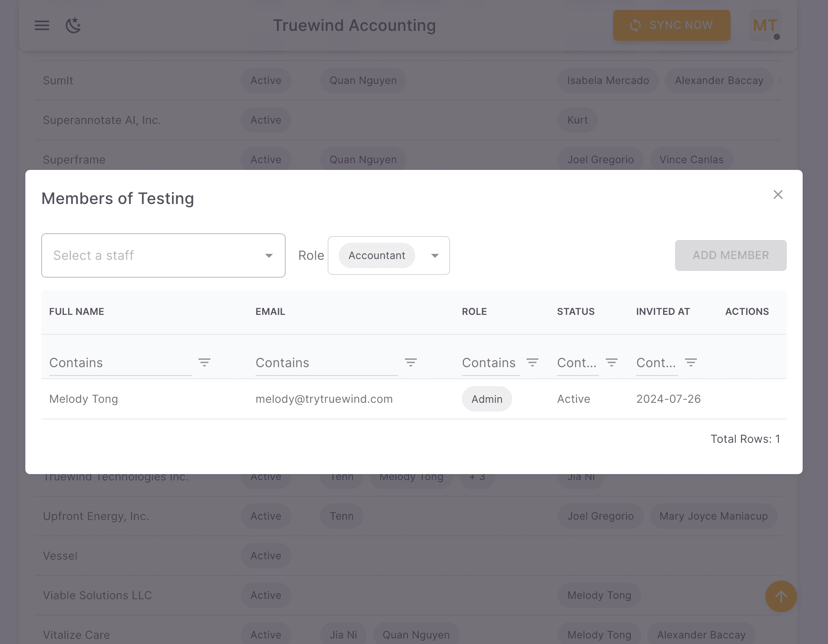
Task: Select the Accountant role chip
Action: click(x=376, y=255)
